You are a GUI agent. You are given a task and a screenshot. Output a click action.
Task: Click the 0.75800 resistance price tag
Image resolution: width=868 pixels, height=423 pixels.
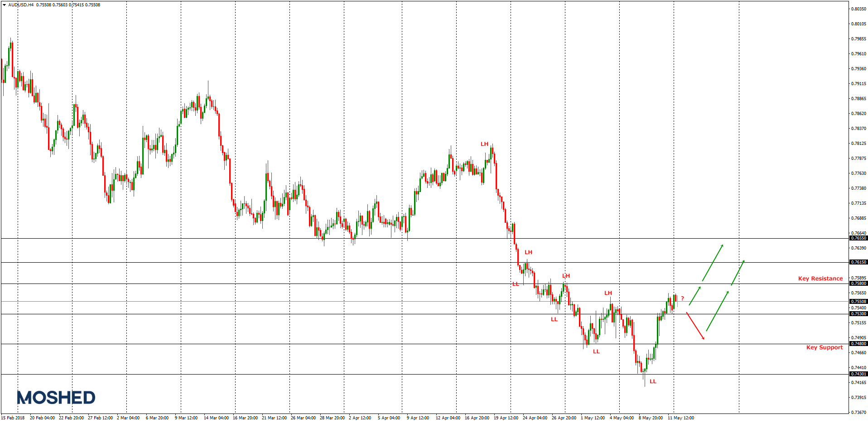858,284
